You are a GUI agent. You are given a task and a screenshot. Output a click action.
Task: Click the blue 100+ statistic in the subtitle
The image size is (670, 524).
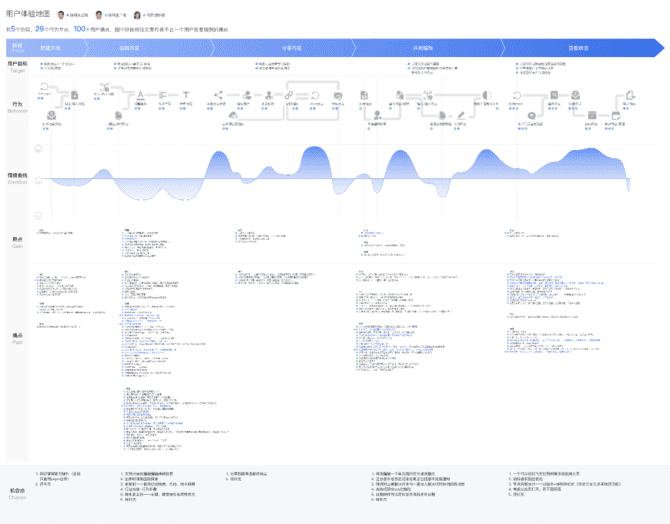click(81, 29)
